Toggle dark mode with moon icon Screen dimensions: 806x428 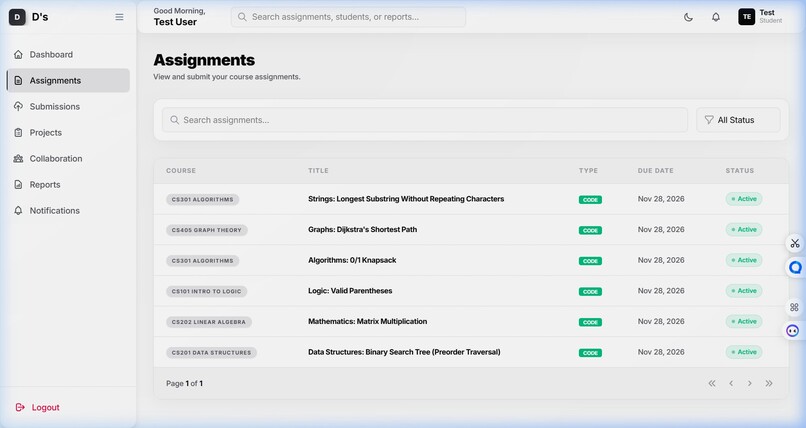click(688, 17)
